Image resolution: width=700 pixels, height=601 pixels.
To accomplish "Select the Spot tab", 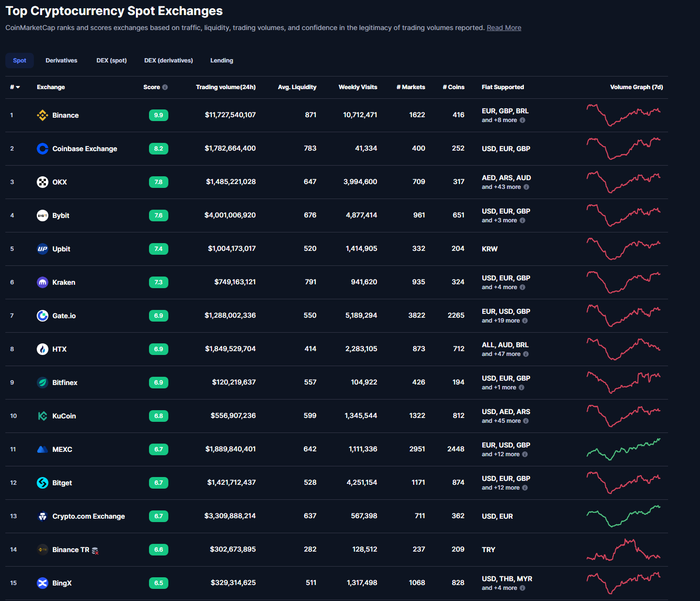I will pos(20,60).
